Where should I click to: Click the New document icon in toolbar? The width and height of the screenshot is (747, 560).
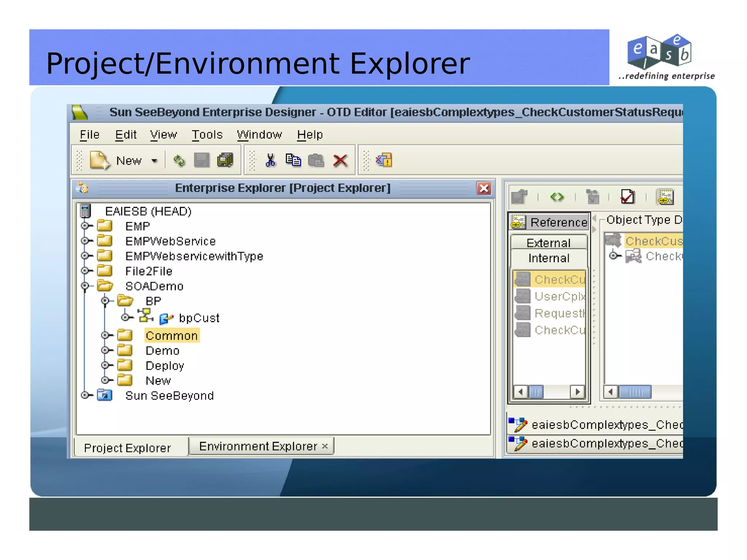[100, 160]
